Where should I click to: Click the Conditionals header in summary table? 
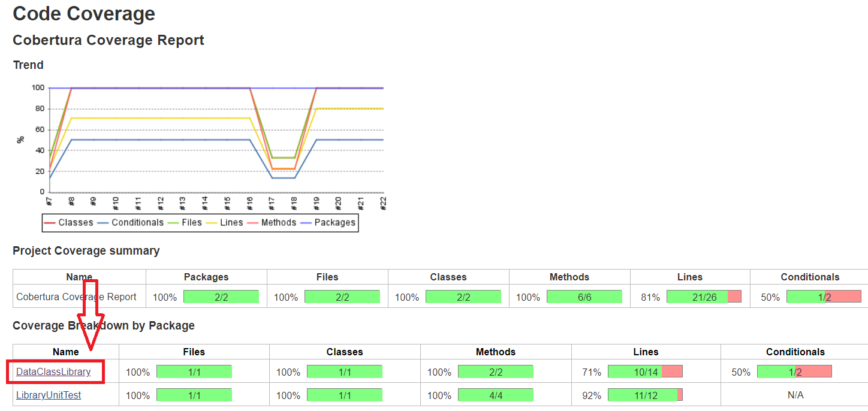[x=810, y=277]
